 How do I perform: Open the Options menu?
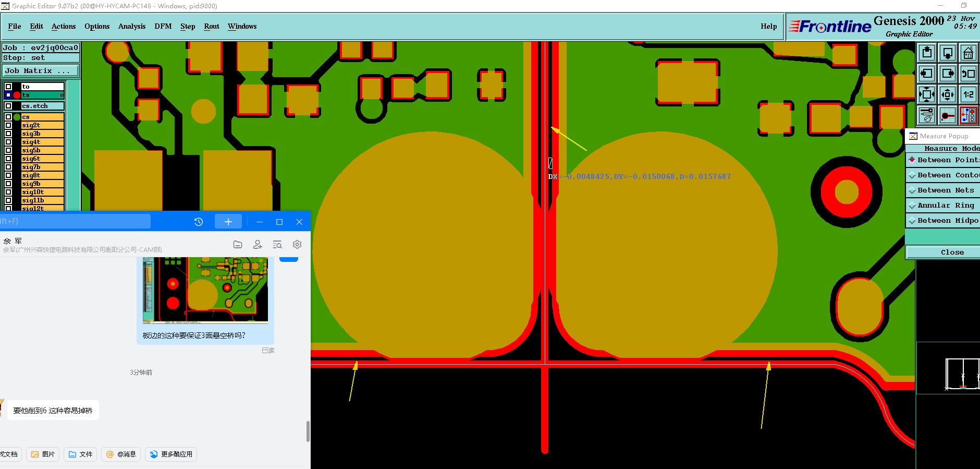pos(97,26)
